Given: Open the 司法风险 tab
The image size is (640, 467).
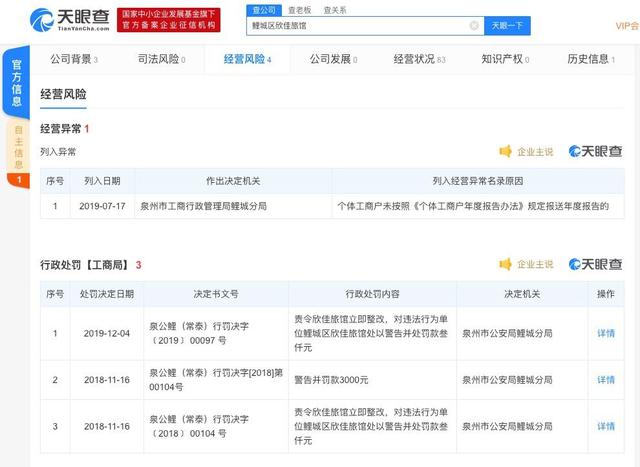Looking at the screenshot, I should [x=162, y=59].
